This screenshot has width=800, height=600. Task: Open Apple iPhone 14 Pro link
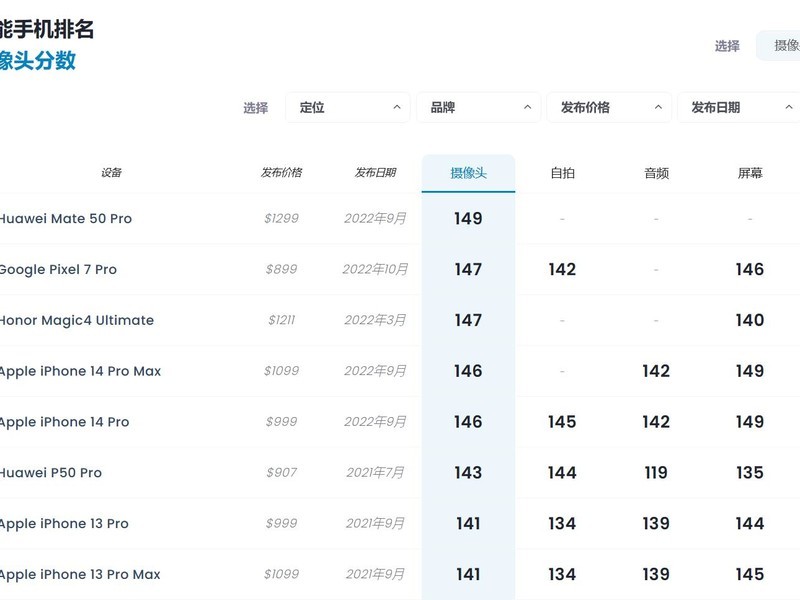(64, 422)
